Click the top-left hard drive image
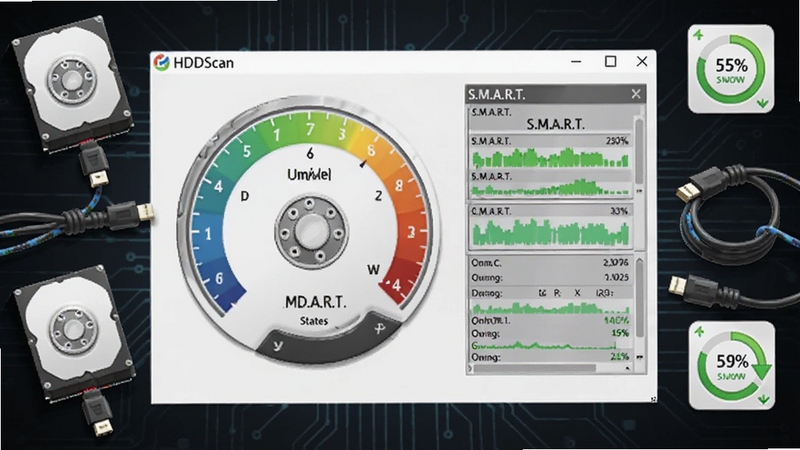Screen dimensions: 800x450 tap(71, 84)
